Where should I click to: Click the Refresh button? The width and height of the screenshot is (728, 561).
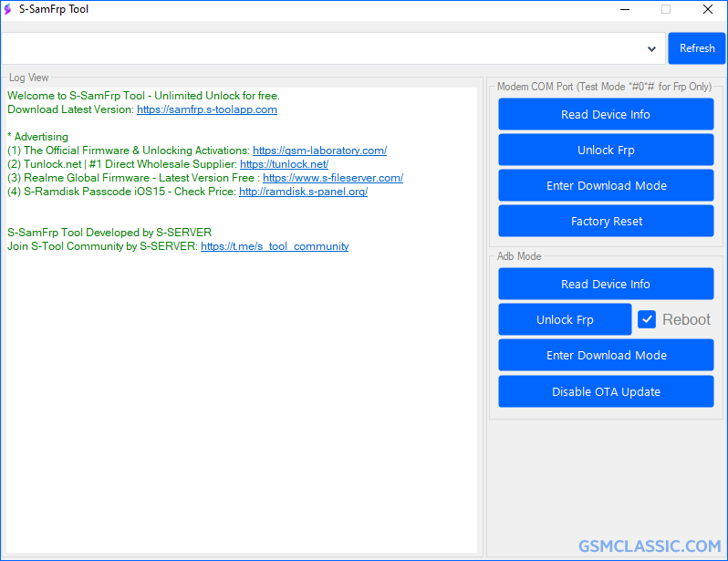click(x=696, y=48)
